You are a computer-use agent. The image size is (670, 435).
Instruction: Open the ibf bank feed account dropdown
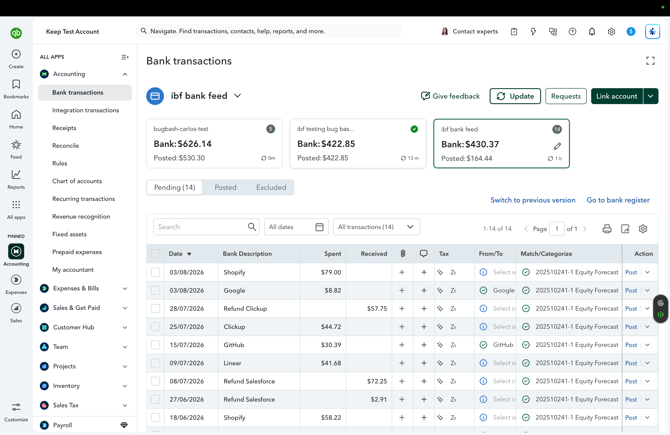click(x=238, y=96)
